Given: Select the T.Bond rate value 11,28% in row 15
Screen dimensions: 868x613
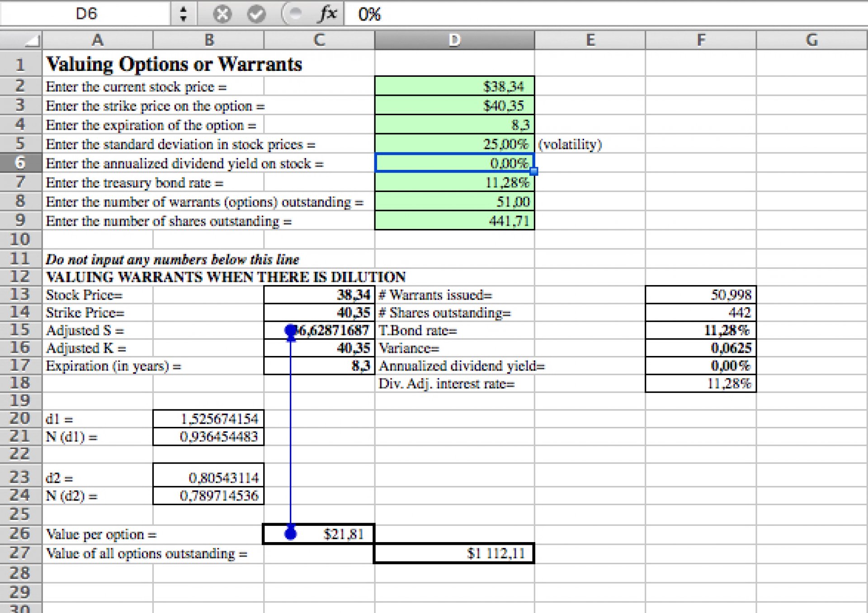Looking at the screenshot, I should point(701,330).
